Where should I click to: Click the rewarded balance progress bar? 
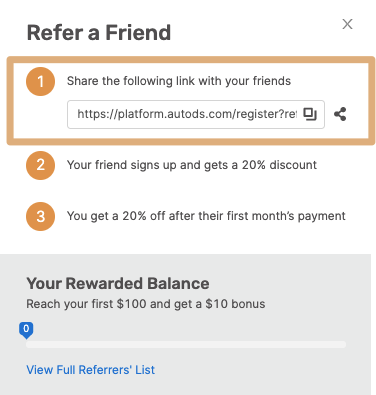186,344
